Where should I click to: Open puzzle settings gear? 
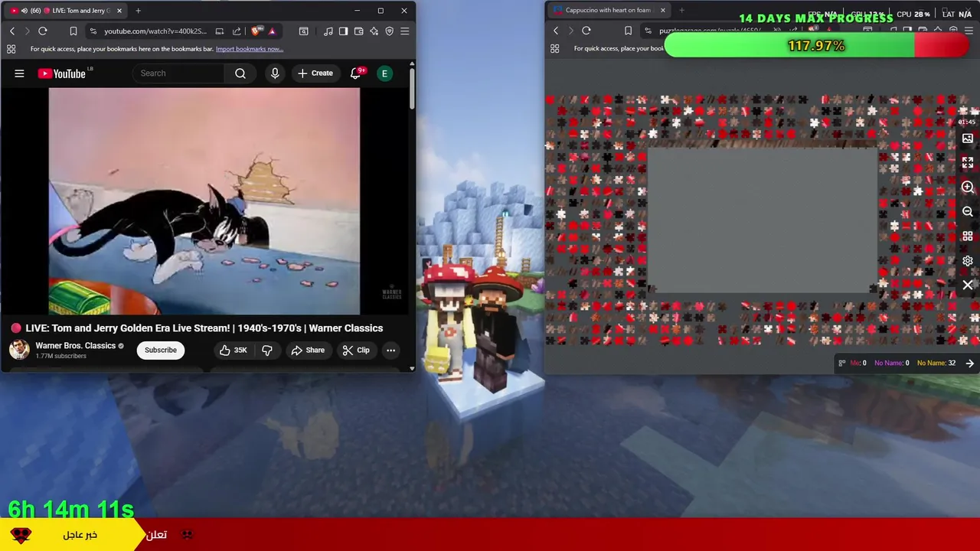point(968,261)
